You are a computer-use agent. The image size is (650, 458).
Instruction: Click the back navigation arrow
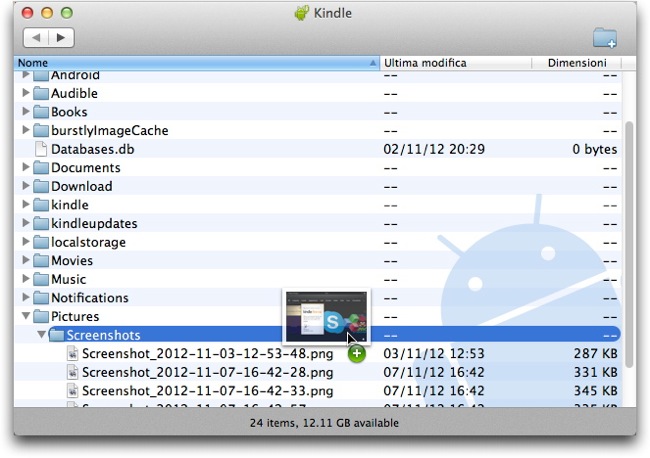tap(36, 38)
